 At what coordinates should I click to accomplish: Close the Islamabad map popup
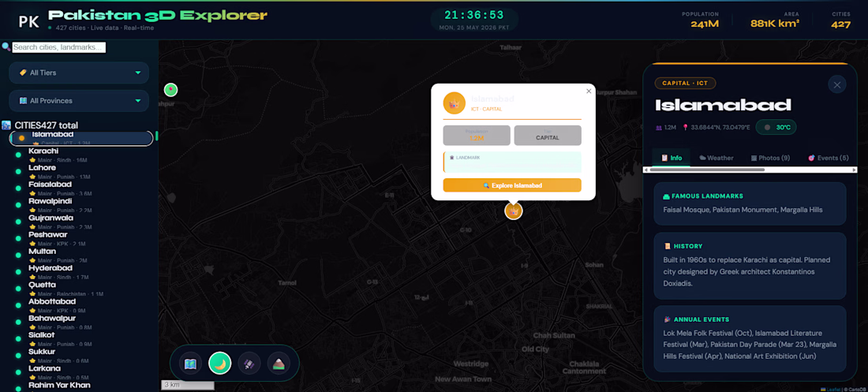click(589, 91)
